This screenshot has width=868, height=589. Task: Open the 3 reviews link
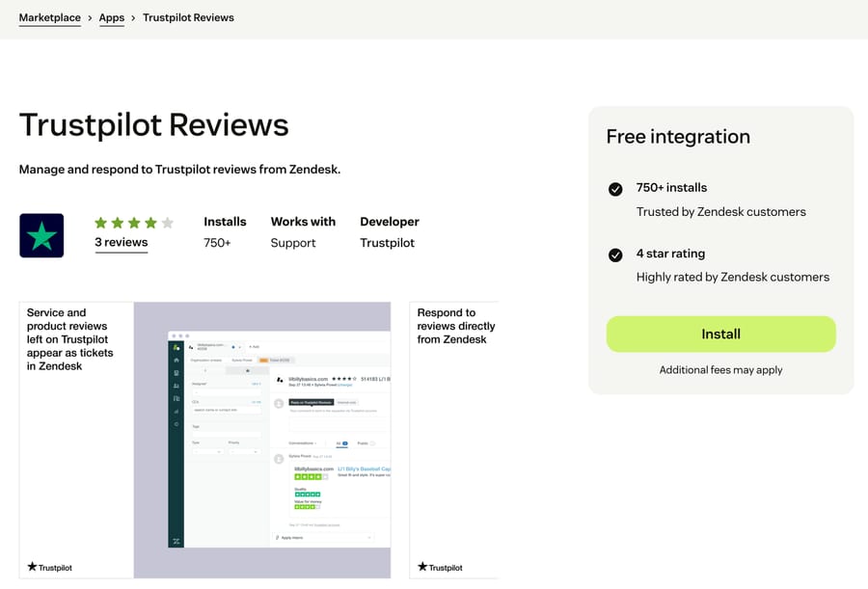(122, 243)
